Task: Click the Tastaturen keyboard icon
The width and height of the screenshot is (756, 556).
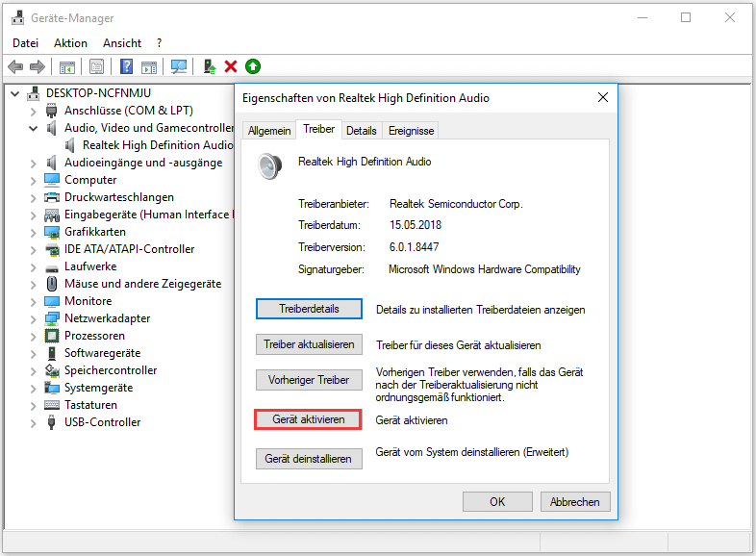Action: (52, 405)
